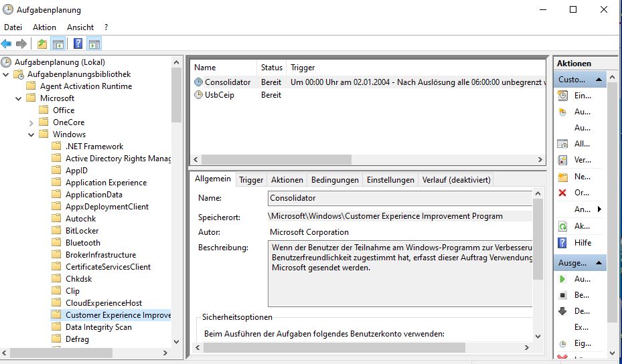Click the green 'Ak...' refresh icon

pyautogui.click(x=562, y=226)
